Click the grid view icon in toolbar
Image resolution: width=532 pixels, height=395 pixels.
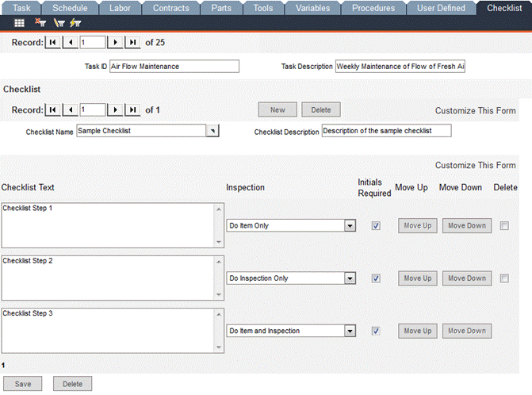click(x=19, y=23)
